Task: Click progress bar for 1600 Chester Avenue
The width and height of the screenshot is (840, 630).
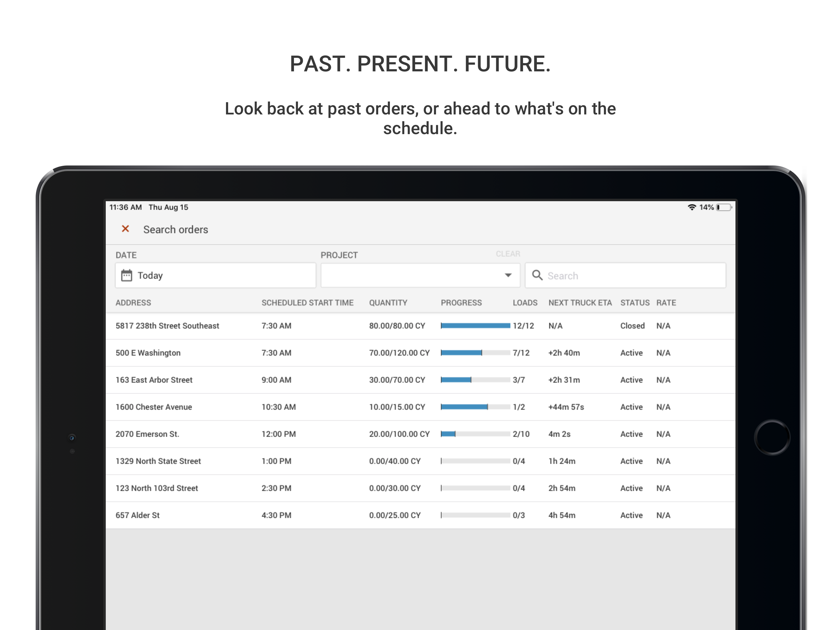Action: pyautogui.click(x=475, y=407)
